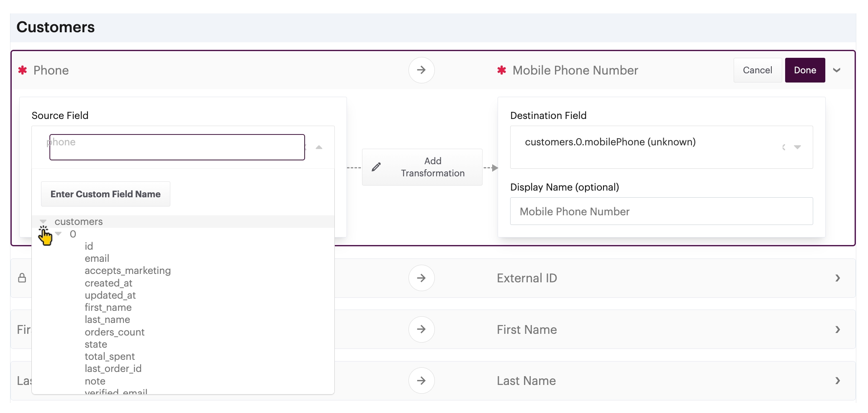868x413 pixels.
Task: Click the lock icon on External ID row
Action: click(x=22, y=278)
